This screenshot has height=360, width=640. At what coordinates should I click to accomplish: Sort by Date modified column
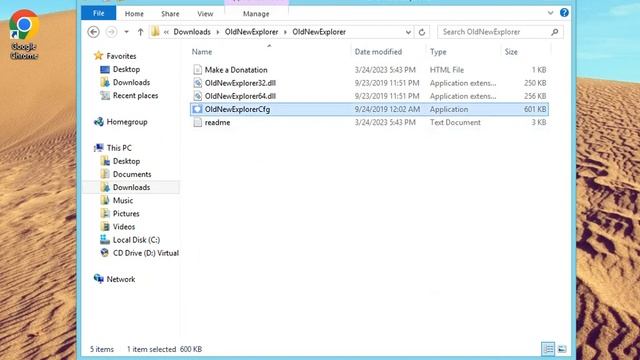(378, 52)
